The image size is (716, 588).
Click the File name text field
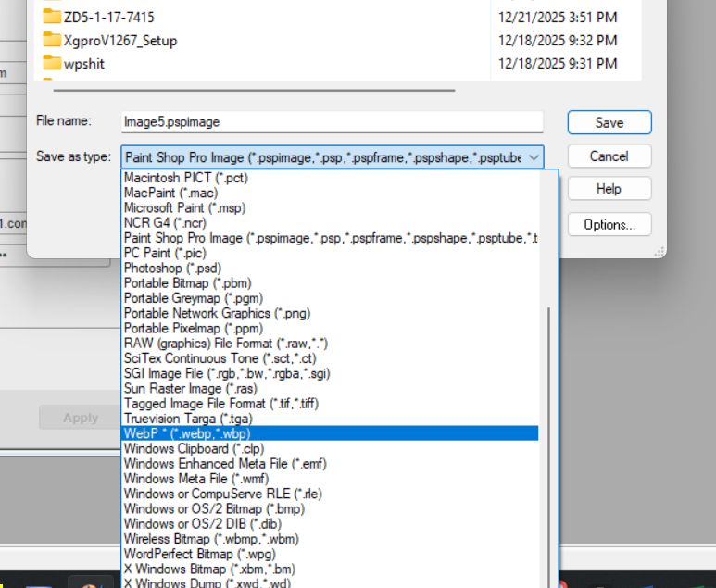tap(332, 122)
